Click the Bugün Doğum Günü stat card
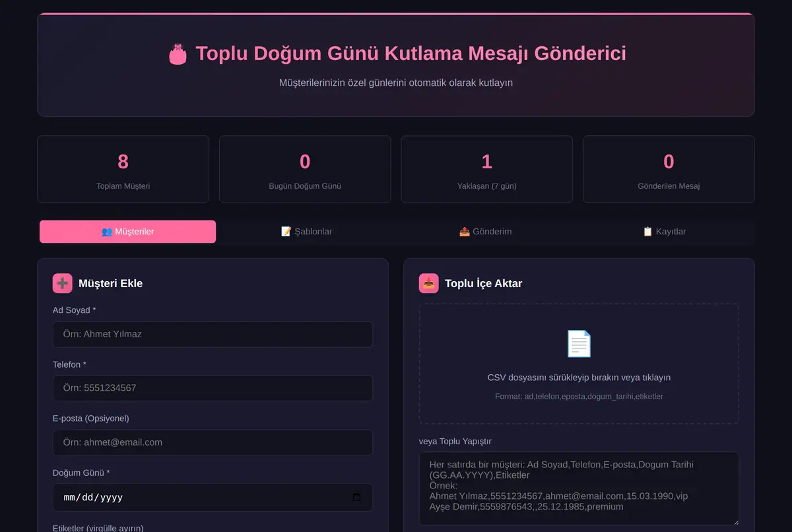 (x=305, y=169)
